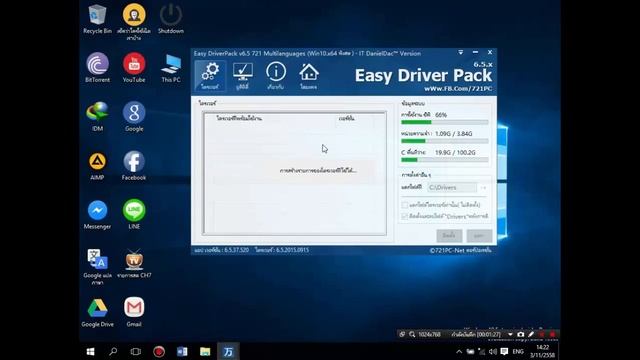
Task: Select the IDM desktop icon
Action: click(97, 117)
